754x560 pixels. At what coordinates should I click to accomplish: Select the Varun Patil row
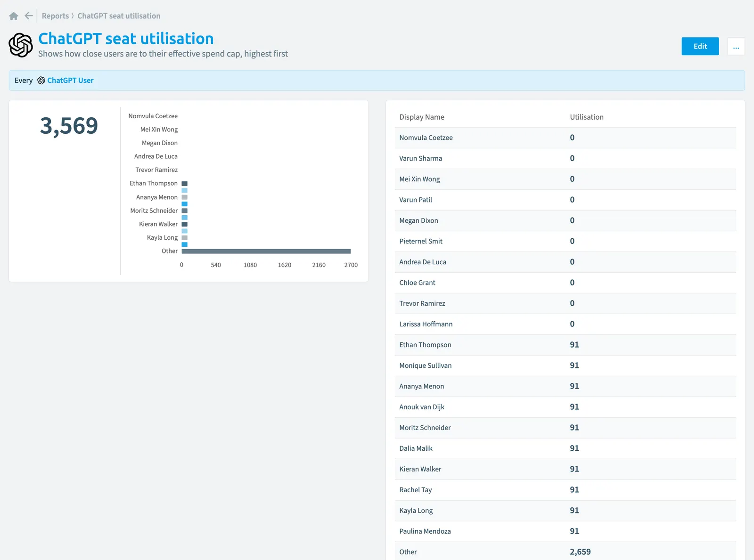[565, 200]
